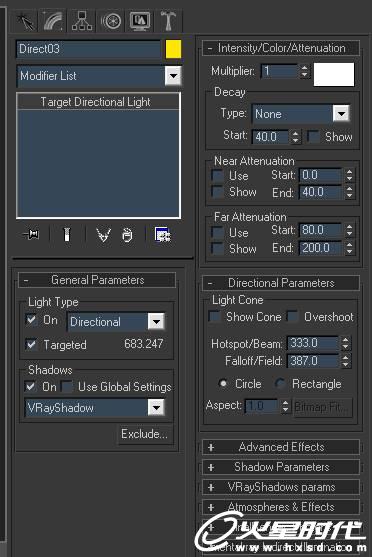Switch to the Modify panel tab
372x557 pixels.
[54, 21]
